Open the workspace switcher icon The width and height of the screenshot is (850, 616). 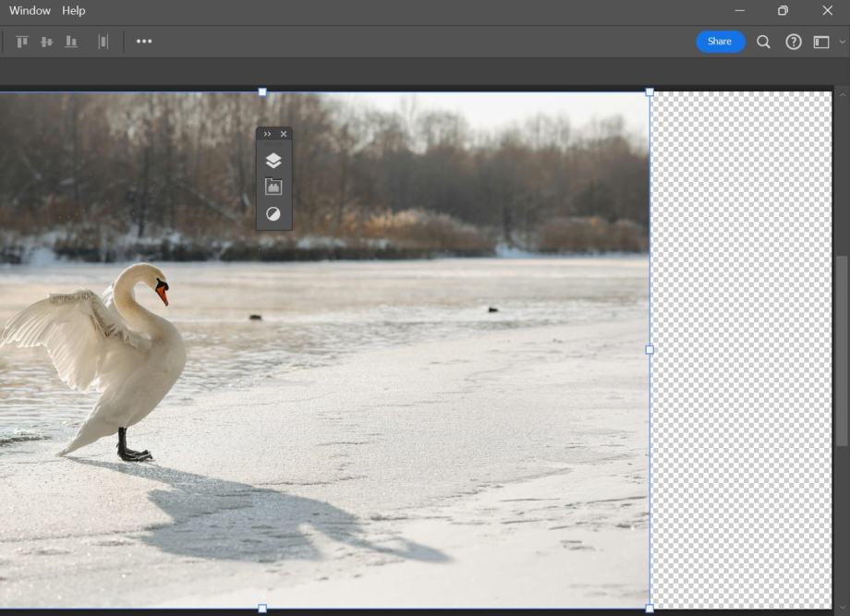click(x=820, y=42)
